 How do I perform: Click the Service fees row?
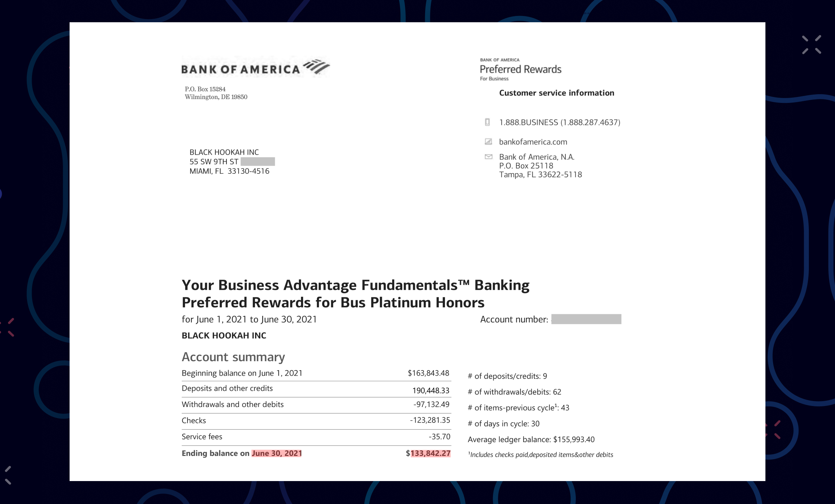pyautogui.click(x=316, y=437)
